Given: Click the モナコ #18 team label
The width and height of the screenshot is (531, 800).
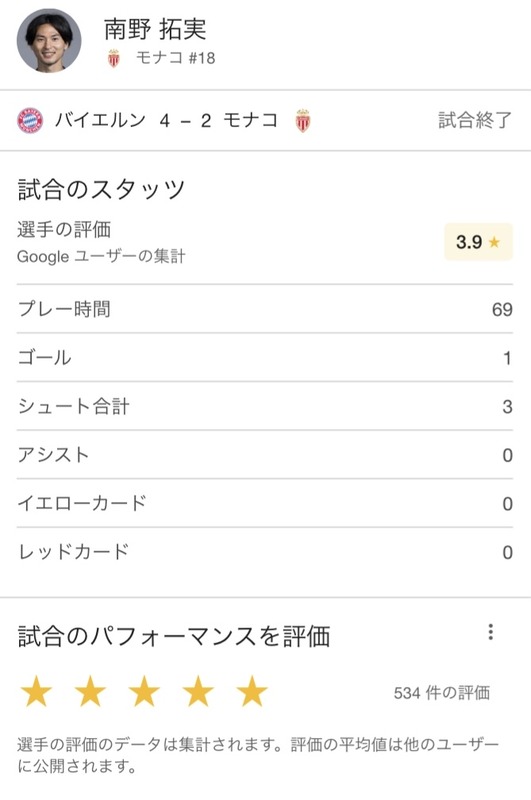Looking at the screenshot, I should pyautogui.click(x=175, y=58).
